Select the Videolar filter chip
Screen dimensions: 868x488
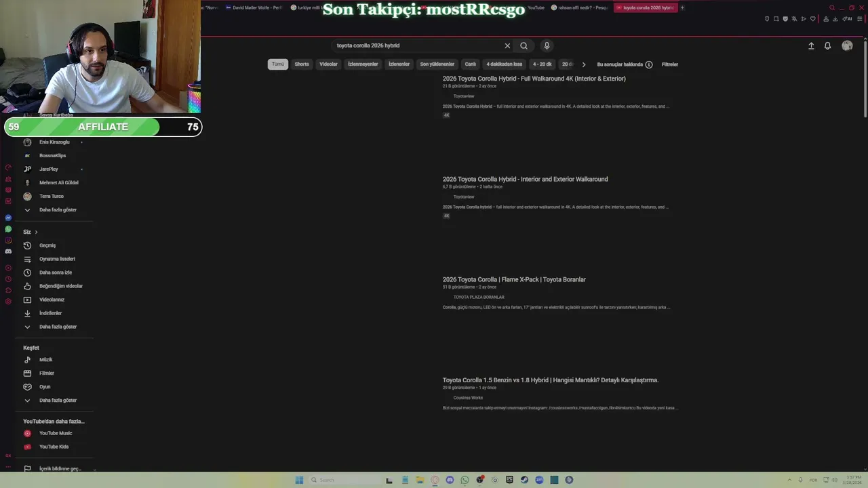pos(328,64)
